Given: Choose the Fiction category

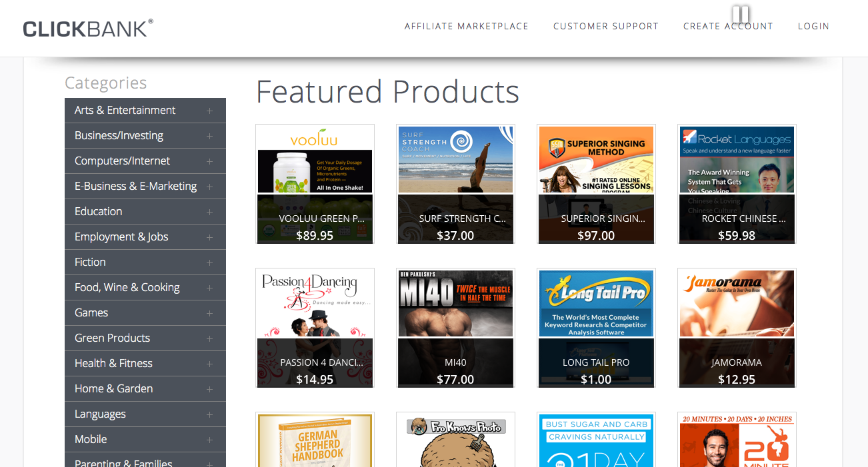Looking at the screenshot, I should (x=145, y=262).
